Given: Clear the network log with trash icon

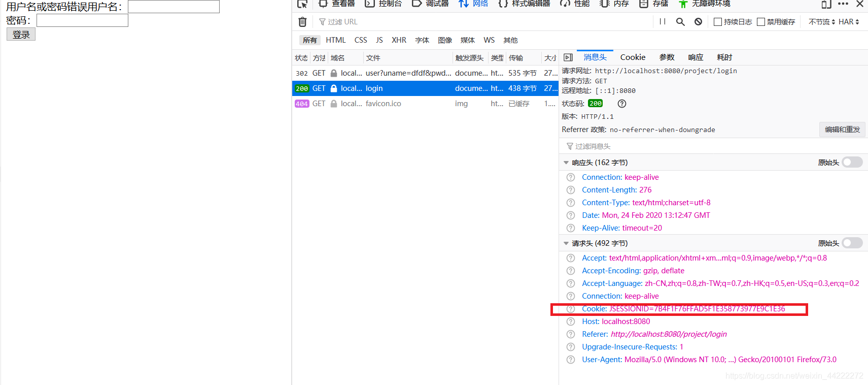Looking at the screenshot, I should pyautogui.click(x=302, y=22).
